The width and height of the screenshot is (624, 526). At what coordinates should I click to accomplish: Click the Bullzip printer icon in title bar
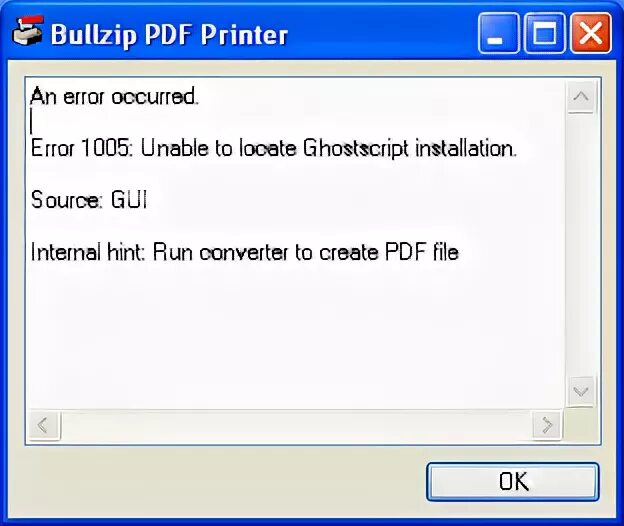point(27,32)
